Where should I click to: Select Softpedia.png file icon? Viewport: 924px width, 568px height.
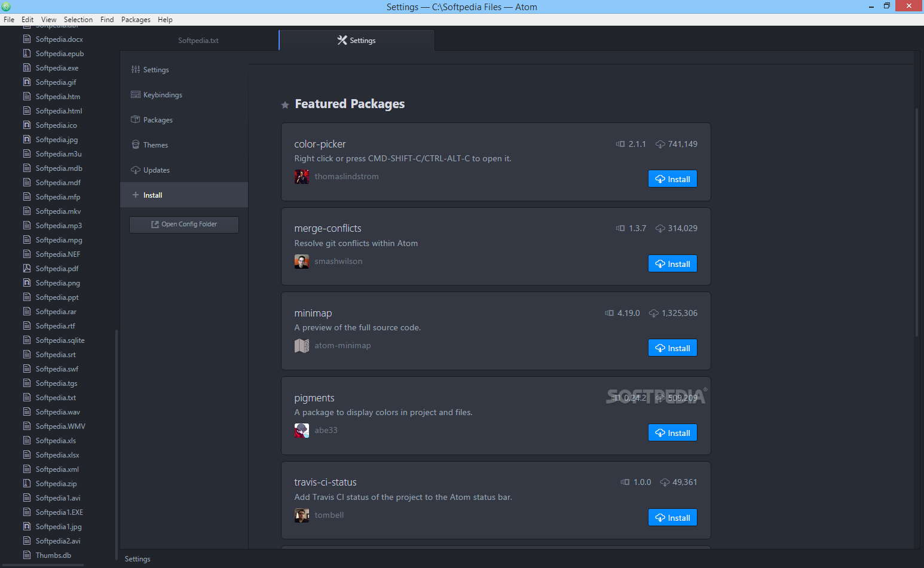tap(27, 283)
